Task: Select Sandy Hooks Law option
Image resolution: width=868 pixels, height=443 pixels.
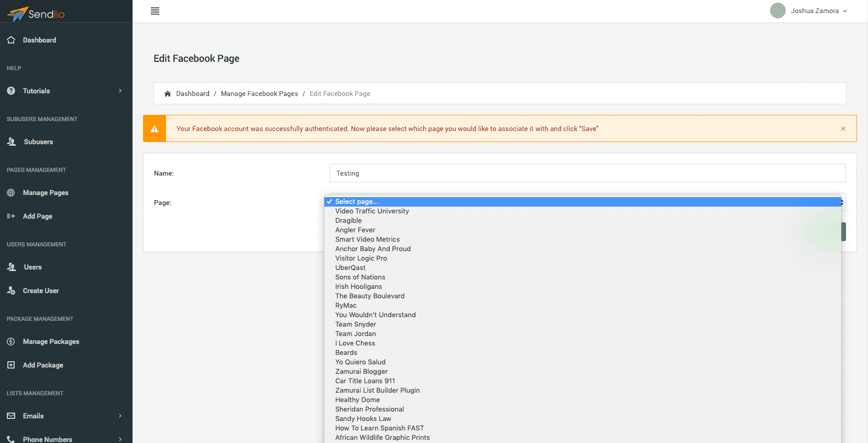Action: click(x=583, y=419)
